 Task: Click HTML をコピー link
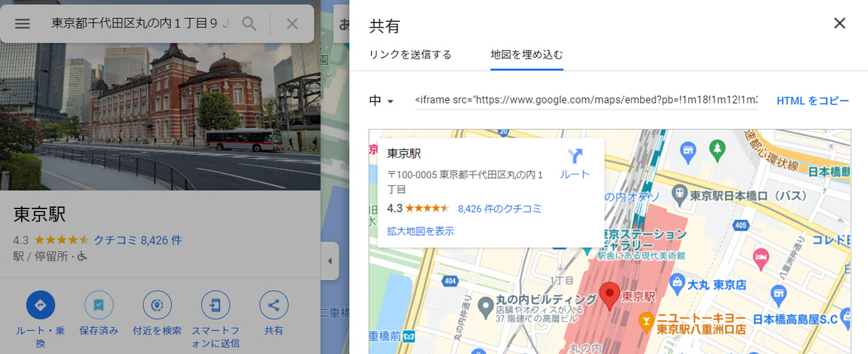[x=813, y=101]
